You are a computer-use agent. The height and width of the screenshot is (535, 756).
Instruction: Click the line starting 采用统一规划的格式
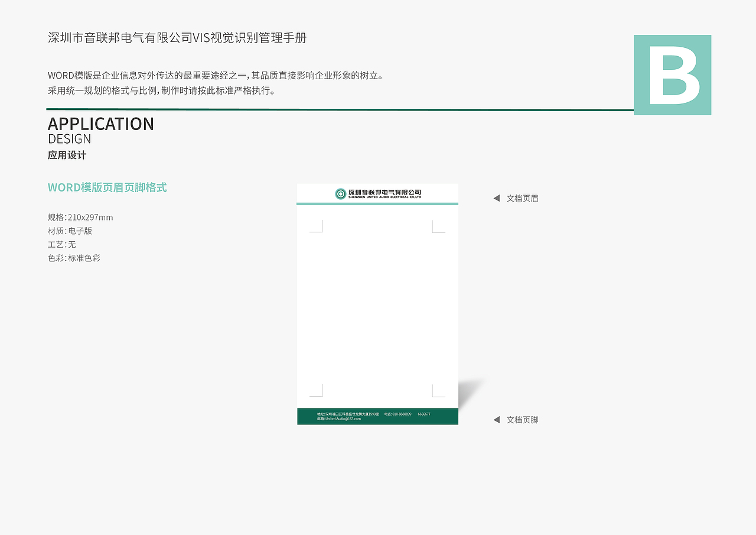click(162, 91)
